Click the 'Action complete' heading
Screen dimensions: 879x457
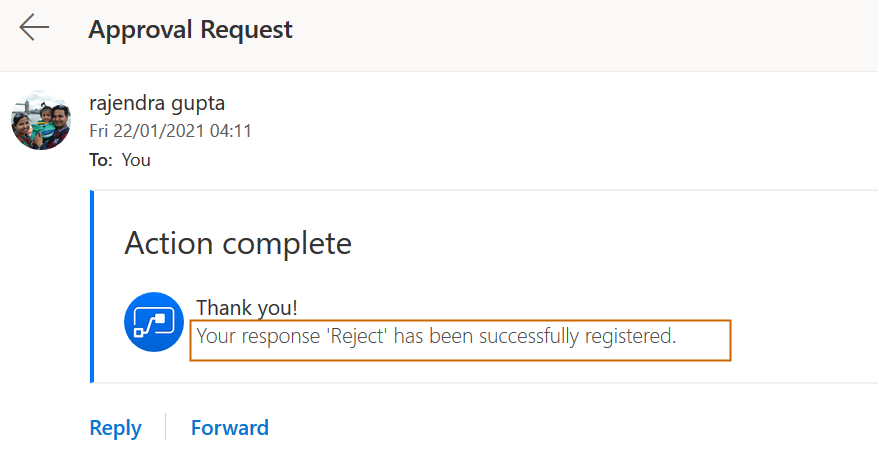coord(238,243)
